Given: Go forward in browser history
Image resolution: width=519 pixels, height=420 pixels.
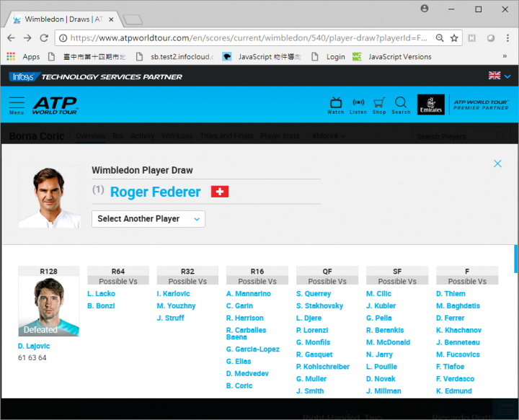Looking at the screenshot, I should click(27, 38).
